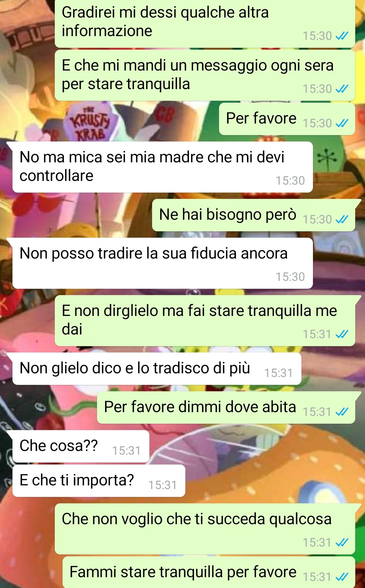
Task: Tap the read checkmarks on 'Per favore' message
Action: pyautogui.click(x=342, y=123)
